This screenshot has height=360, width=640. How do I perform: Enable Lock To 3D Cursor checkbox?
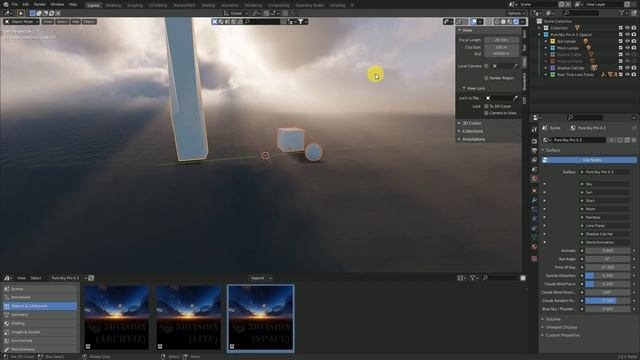pyautogui.click(x=486, y=106)
